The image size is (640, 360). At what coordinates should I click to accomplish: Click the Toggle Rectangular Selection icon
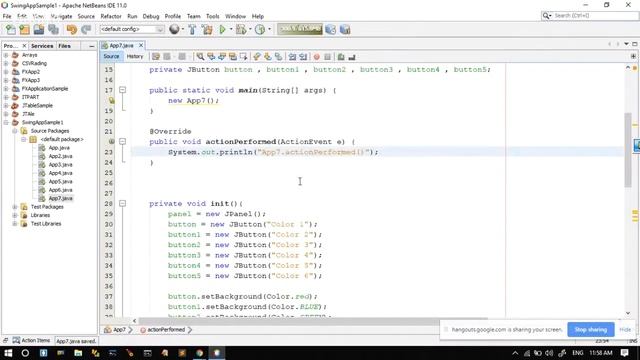pos(244,57)
